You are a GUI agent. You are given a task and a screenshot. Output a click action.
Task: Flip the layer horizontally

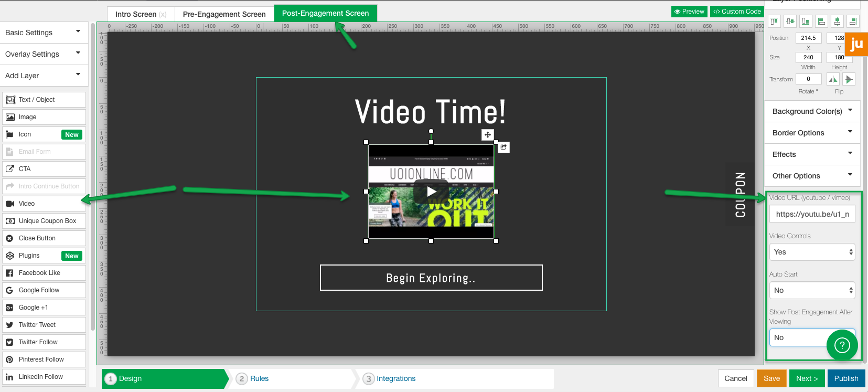833,79
